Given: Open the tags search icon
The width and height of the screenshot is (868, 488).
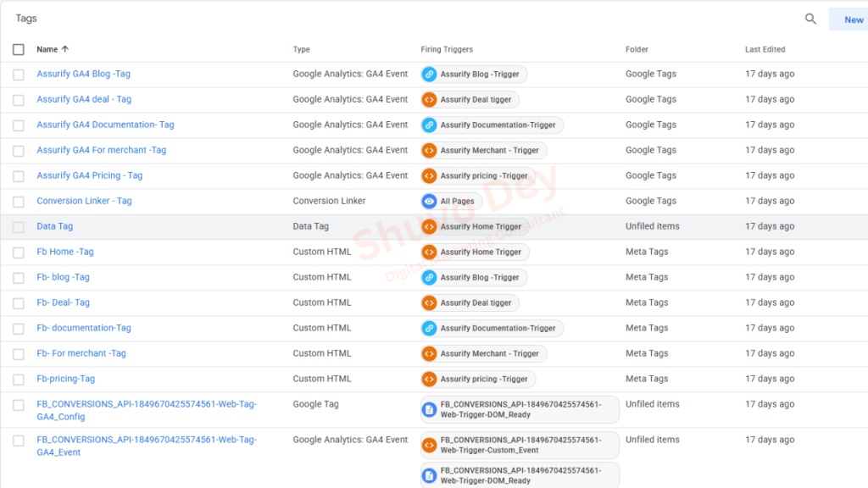Looking at the screenshot, I should 810,19.
